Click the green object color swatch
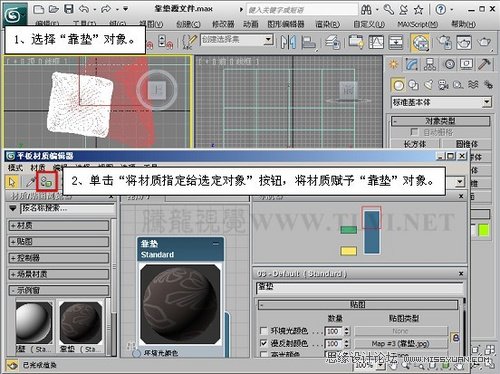Screen dimensions: 500x374 (x=484, y=230)
